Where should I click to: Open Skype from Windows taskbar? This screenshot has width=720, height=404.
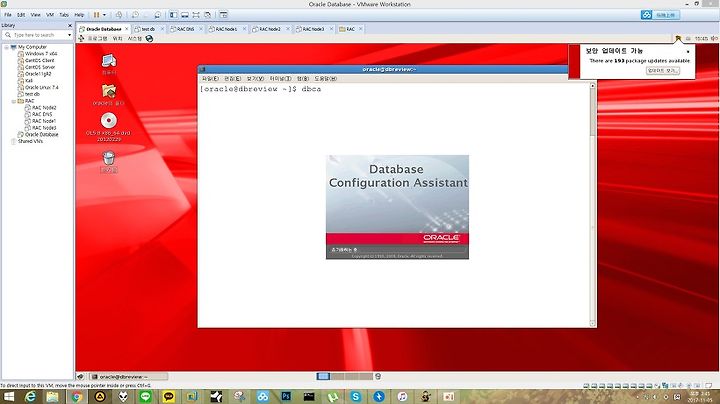tap(355, 397)
